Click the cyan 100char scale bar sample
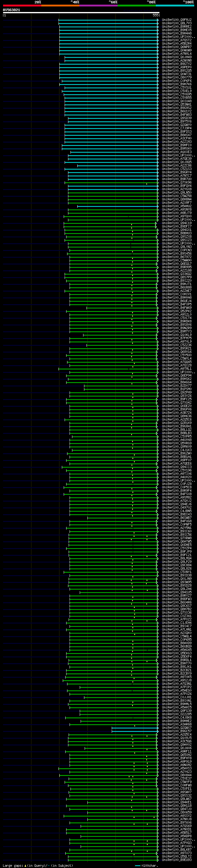 click(x=138, y=866)
